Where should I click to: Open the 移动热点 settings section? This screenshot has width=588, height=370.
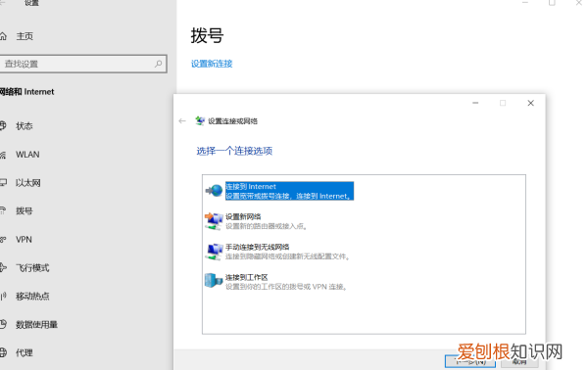[32, 296]
